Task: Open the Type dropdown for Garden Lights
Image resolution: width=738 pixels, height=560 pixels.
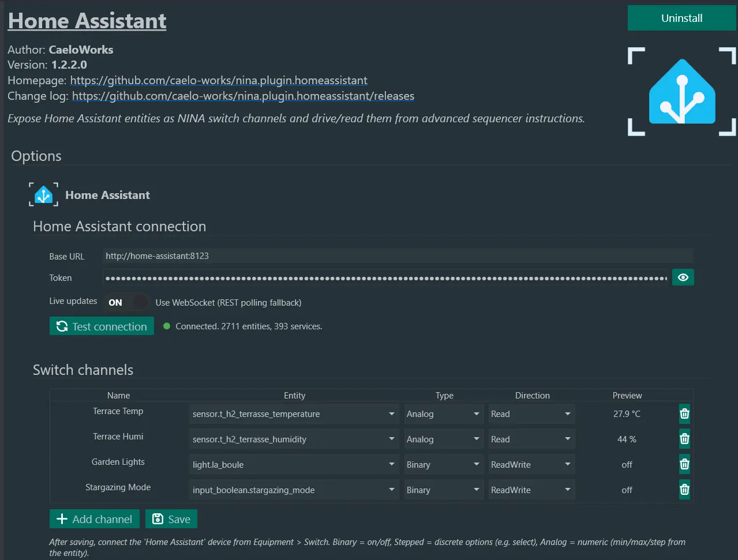Action: tap(444, 465)
